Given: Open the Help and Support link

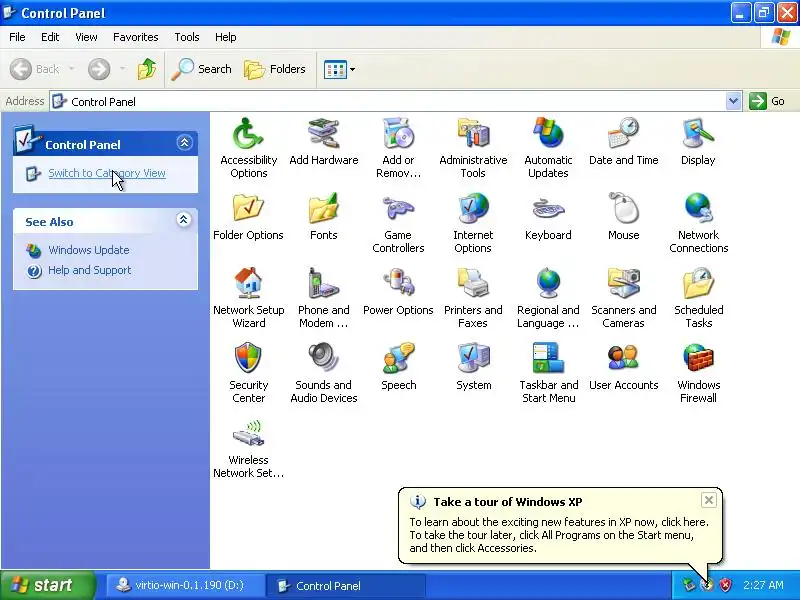Looking at the screenshot, I should point(90,270).
